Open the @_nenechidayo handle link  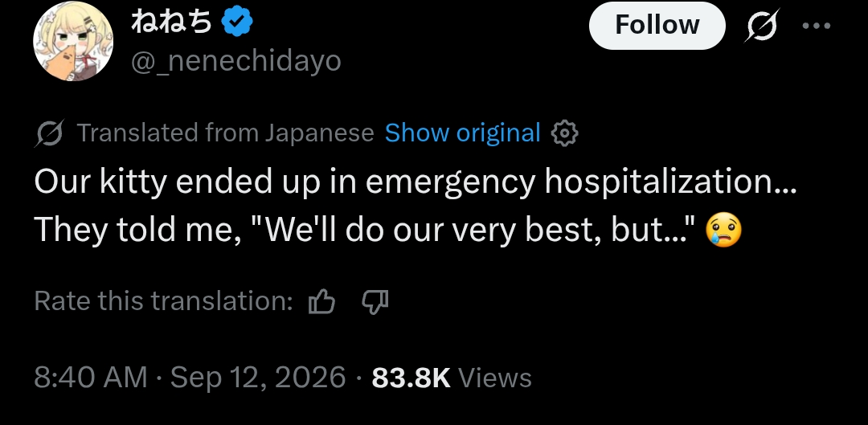[235, 60]
